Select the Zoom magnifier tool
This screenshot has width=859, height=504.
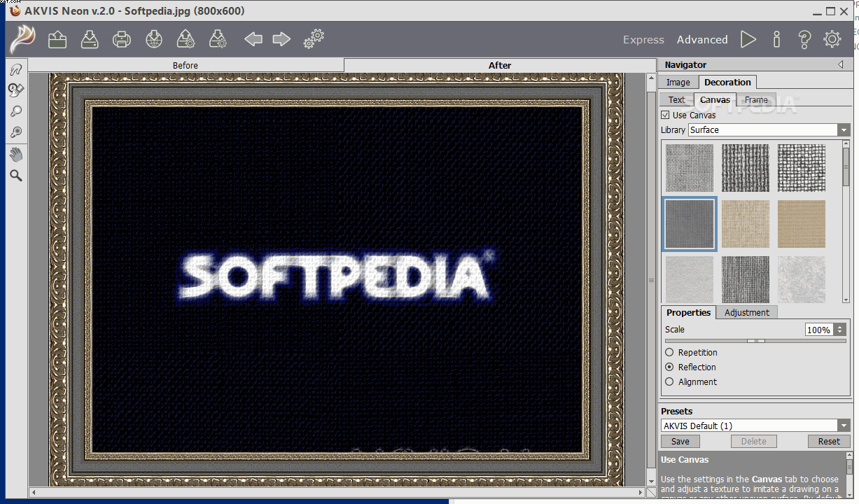15,176
